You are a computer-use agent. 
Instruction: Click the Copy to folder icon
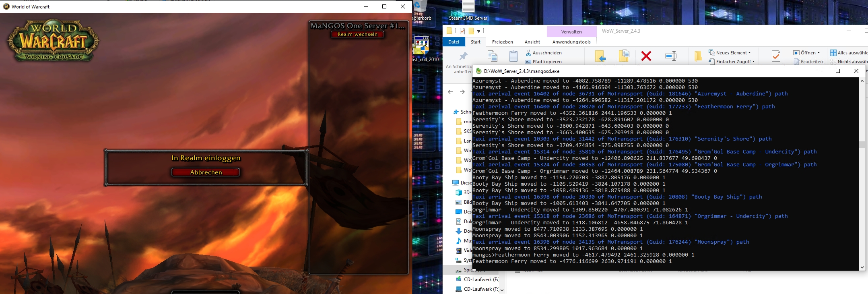624,56
